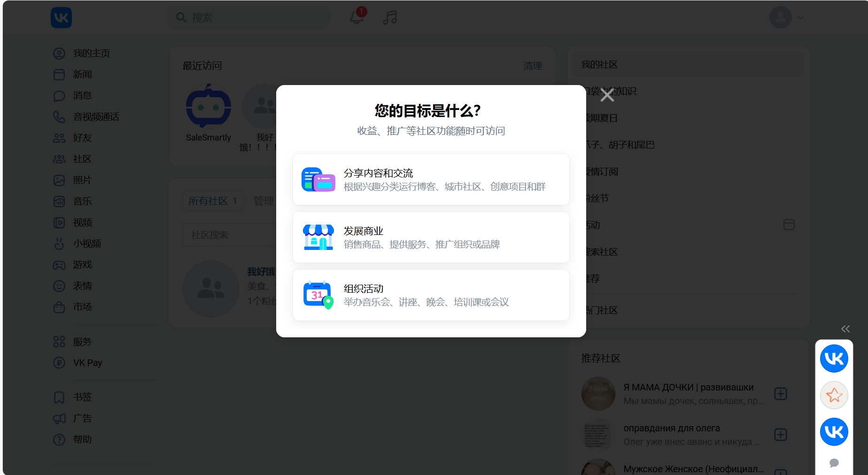
Task: Click the 音乐 icon in the sidebar
Action: pos(59,201)
